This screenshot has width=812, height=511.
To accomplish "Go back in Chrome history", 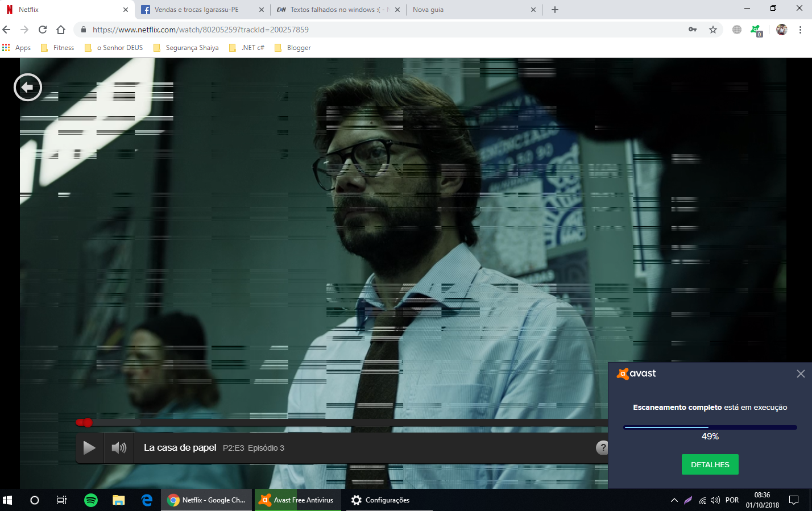I will tap(7, 30).
